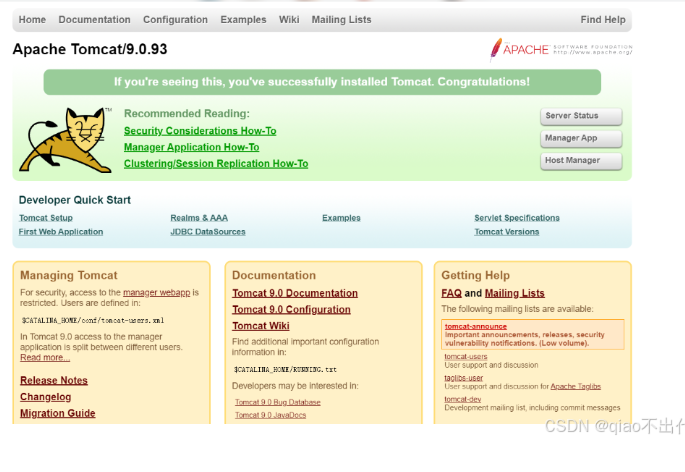Open Tomcat Versions link

pyautogui.click(x=507, y=232)
